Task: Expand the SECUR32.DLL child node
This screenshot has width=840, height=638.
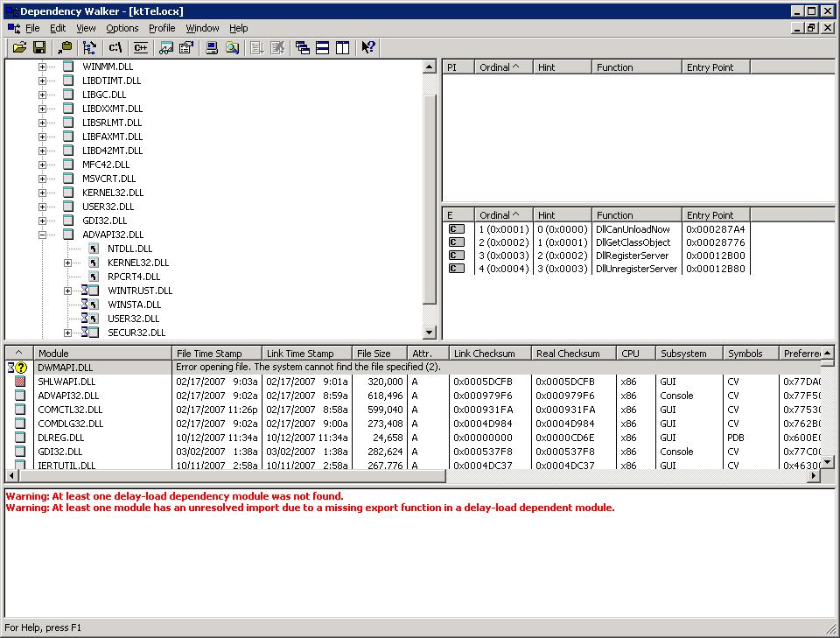Action: point(67,333)
